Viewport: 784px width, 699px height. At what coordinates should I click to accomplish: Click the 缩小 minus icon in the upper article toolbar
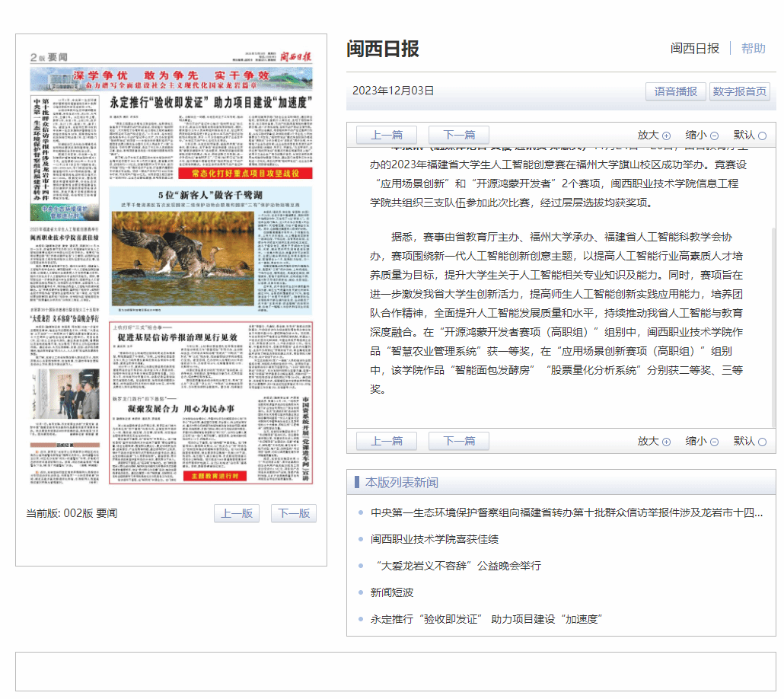click(714, 136)
